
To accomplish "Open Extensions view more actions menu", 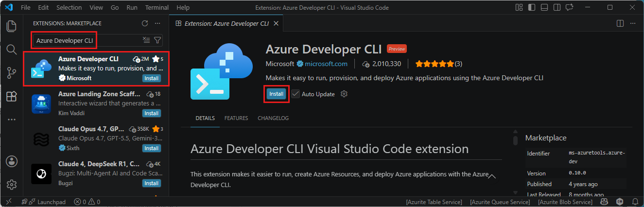I will (x=157, y=23).
